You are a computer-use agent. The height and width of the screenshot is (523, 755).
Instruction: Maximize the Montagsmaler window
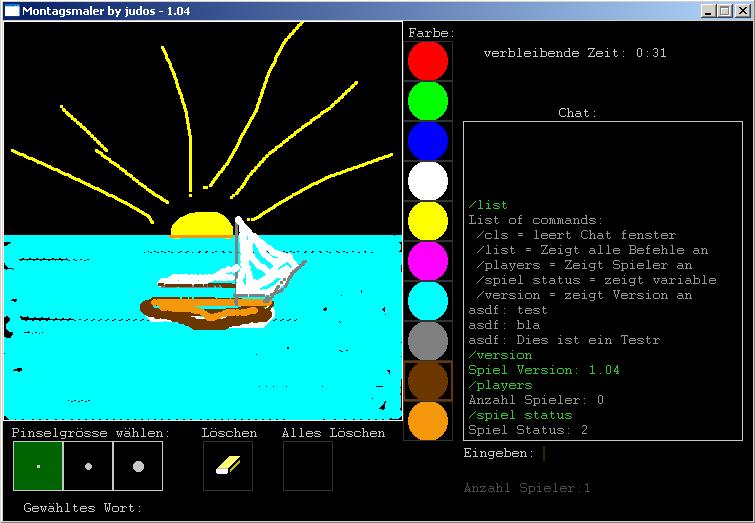tap(724, 11)
